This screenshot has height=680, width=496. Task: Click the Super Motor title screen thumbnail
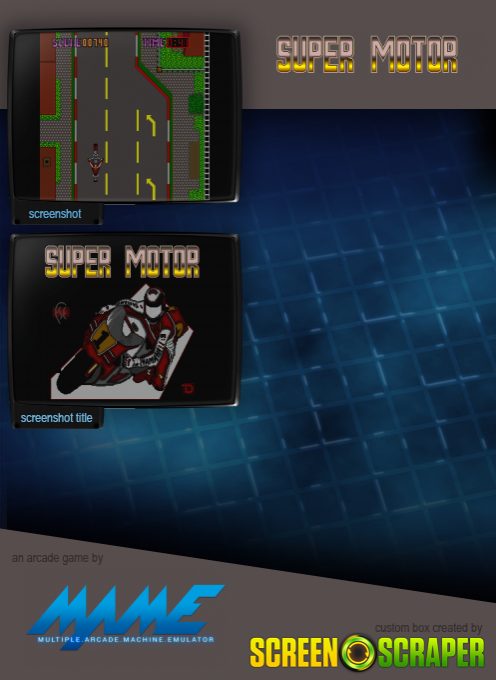click(124, 320)
